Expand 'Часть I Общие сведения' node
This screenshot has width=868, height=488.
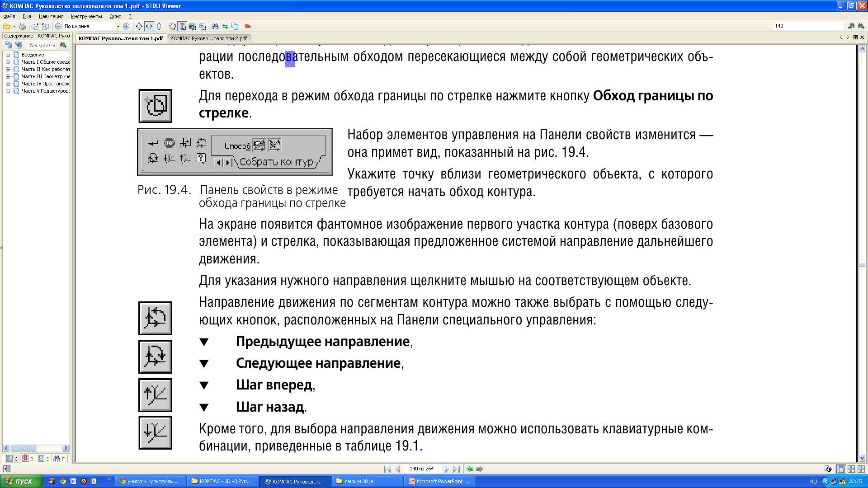[x=8, y=62]
